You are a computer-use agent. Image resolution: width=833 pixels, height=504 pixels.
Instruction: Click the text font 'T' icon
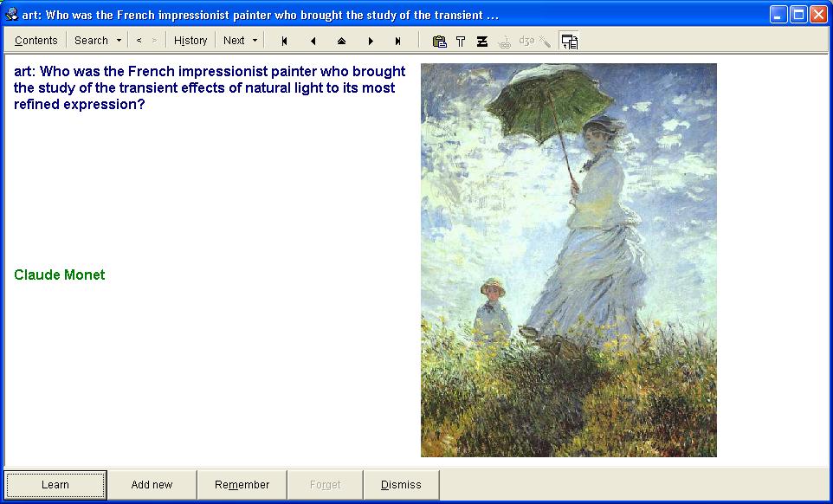[x=461, y=41]
